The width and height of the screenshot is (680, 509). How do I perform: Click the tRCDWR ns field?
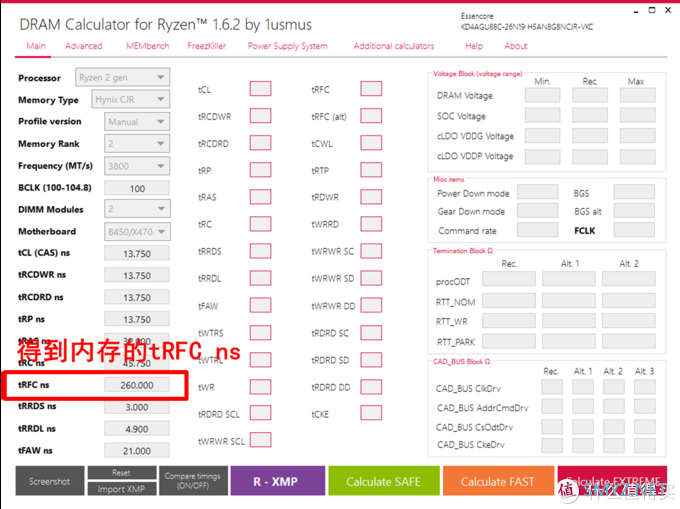pos(137,275)
